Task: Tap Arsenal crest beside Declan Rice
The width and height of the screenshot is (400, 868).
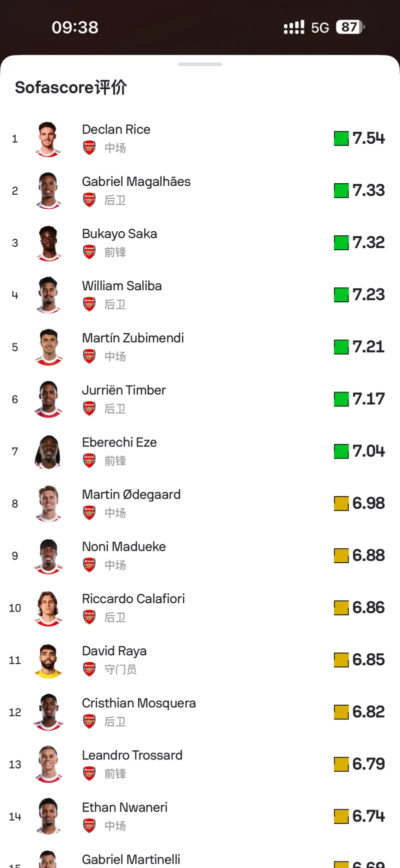Action: pos(89,148)
